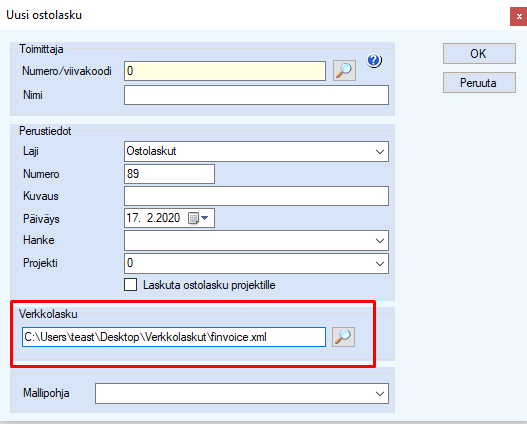This screenshot has width=527, height=424.
Task: Enable Laskuta ostolasku projektille checkbox
Action: [x=130, y=285]
